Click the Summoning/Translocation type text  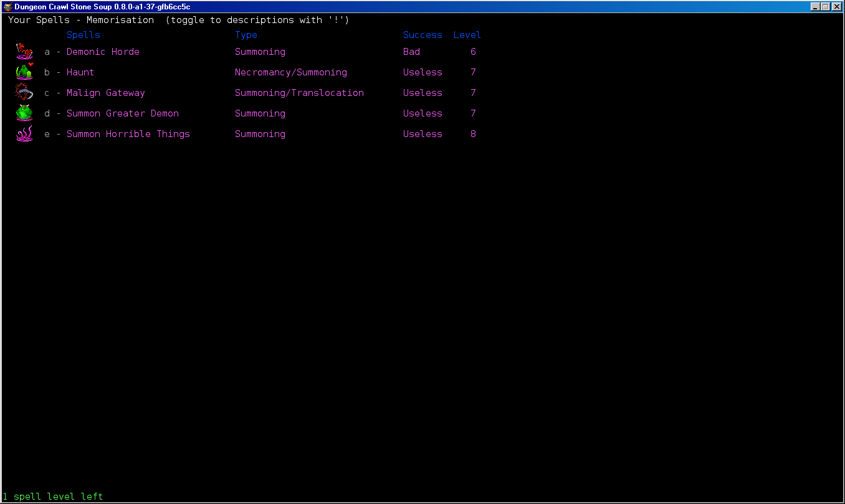[x=299, y=93]
